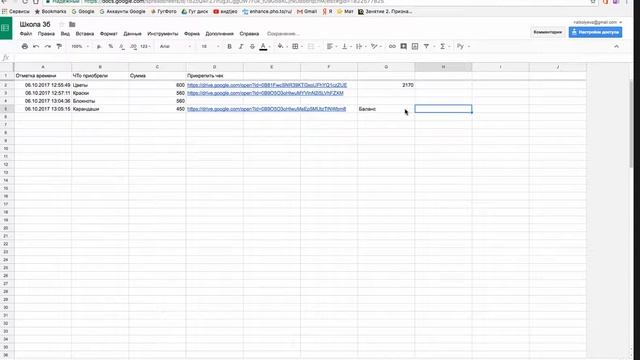Open the Файл menu
Image resolution: width=640 pixels, height=360 pixels.
coord(26,34)
